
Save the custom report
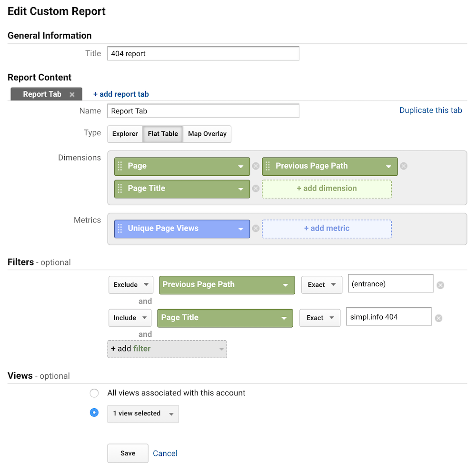click(128, 453)
